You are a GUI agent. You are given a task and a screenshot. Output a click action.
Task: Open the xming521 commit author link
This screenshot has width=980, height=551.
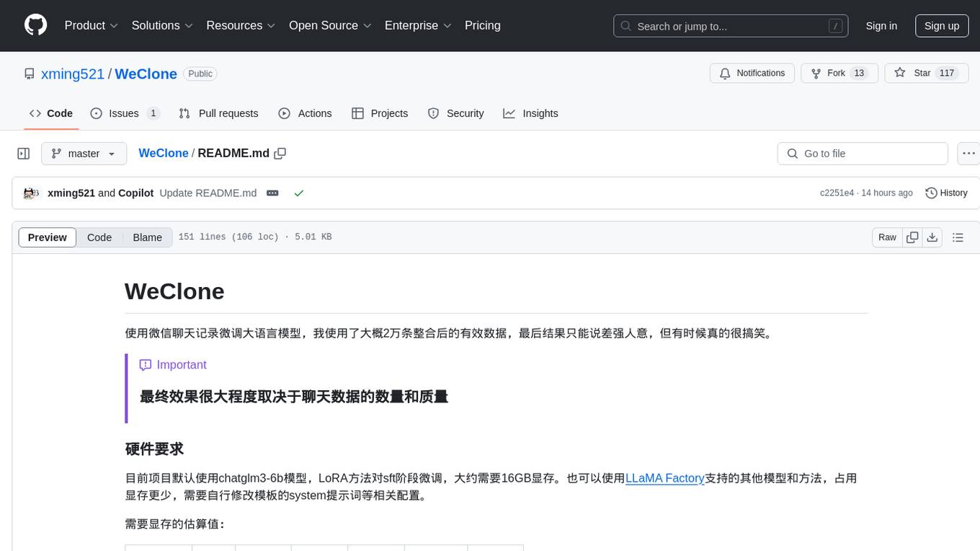[71, 193]
